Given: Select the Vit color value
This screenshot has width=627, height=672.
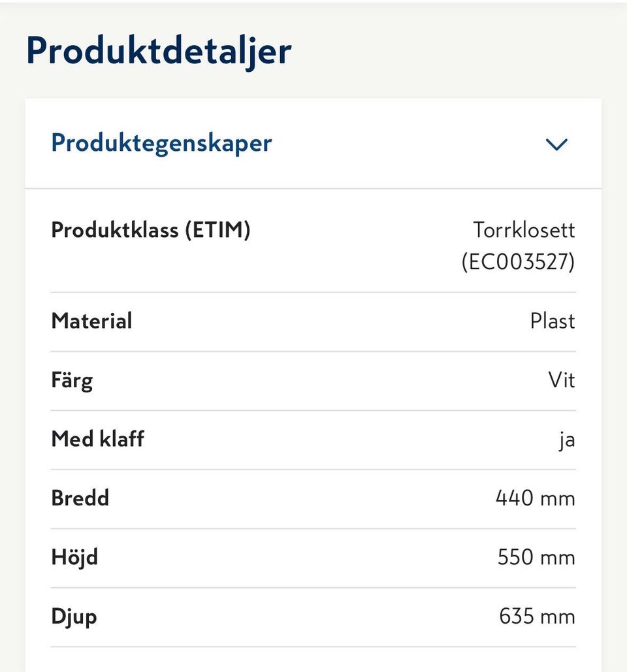Looking at the screenshot, I should pyautogui.click(x=562, y=380).
